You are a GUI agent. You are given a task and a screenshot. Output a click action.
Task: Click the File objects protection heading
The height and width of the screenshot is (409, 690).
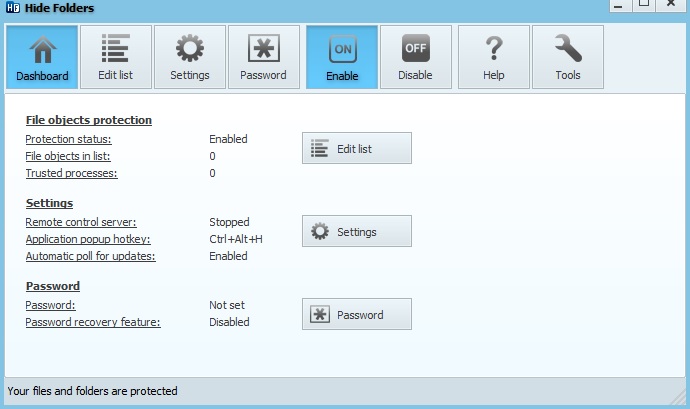[88, 120]
